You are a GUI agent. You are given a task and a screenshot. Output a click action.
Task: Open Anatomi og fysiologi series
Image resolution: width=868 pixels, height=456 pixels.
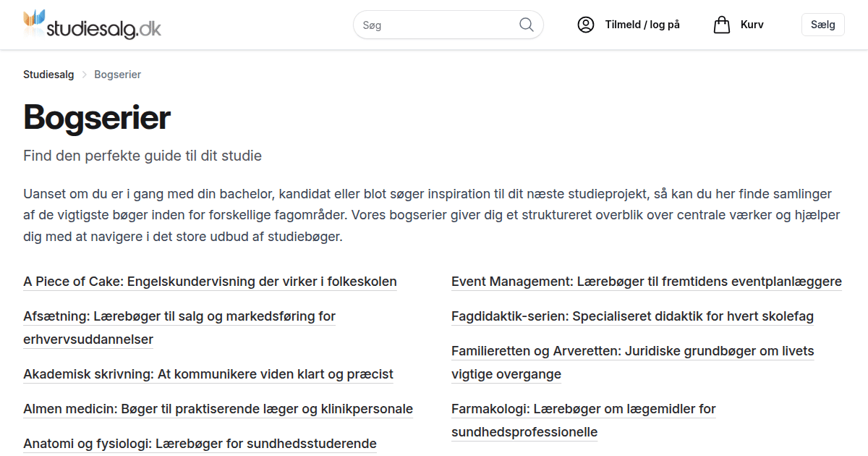click(200, 444)
